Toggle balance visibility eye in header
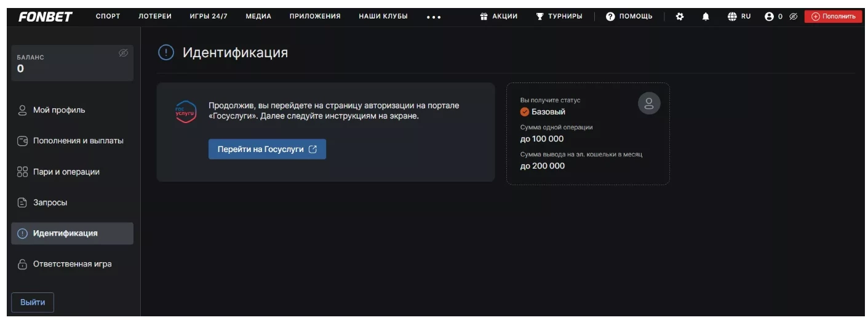The image size is (868, 320). coord(794,17)
